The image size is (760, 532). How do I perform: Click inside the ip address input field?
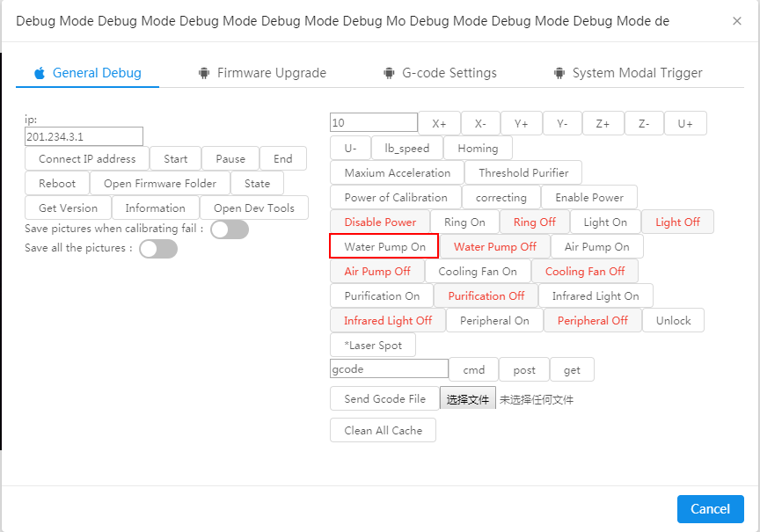coord(83,136)
